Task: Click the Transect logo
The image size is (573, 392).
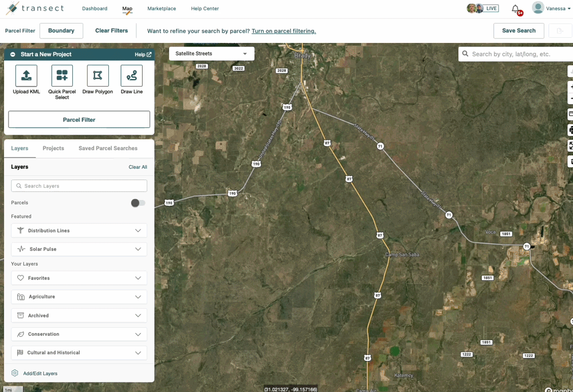Action: point(35,8)
